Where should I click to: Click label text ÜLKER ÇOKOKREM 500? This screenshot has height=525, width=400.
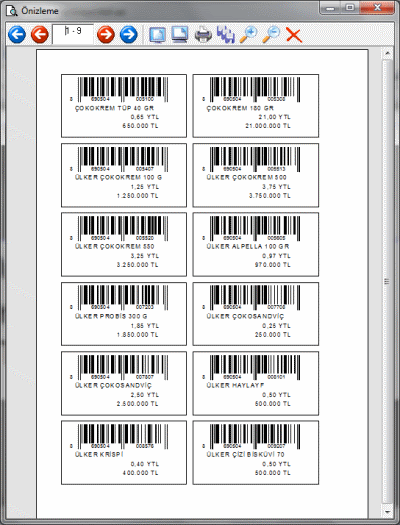pos(246,177)
